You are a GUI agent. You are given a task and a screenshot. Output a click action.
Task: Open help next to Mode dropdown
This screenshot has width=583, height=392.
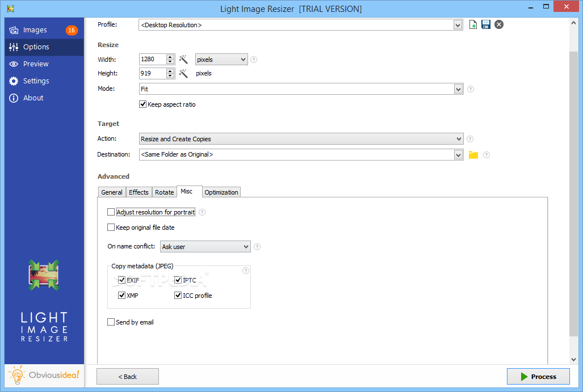pos(471,89)
